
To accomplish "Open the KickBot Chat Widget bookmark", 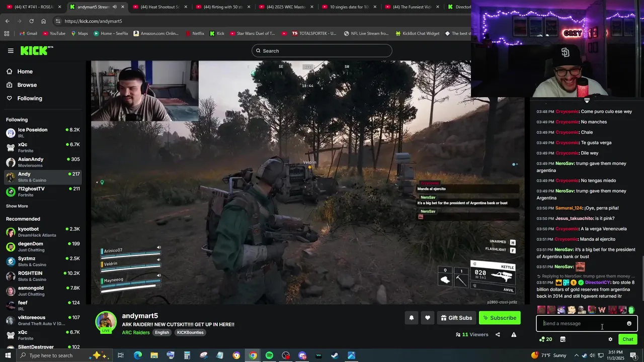I will point(417,34).
